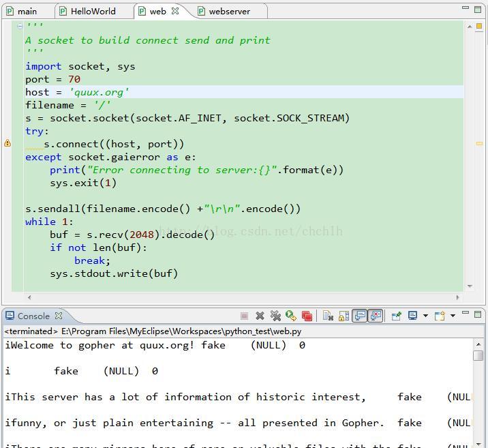
Task: Click the Console scrollbar up arrow
Action: pos(478,344)
